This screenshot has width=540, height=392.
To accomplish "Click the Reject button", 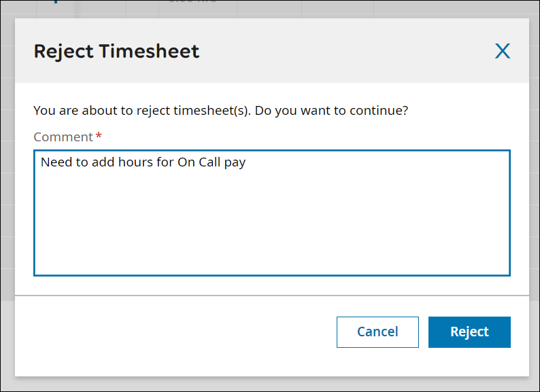I will [469, 332].
